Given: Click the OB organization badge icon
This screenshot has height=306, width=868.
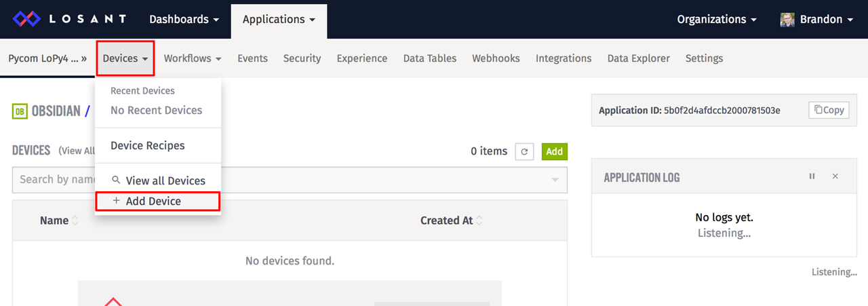Looking at the screenshot, I should pos(20,111).
